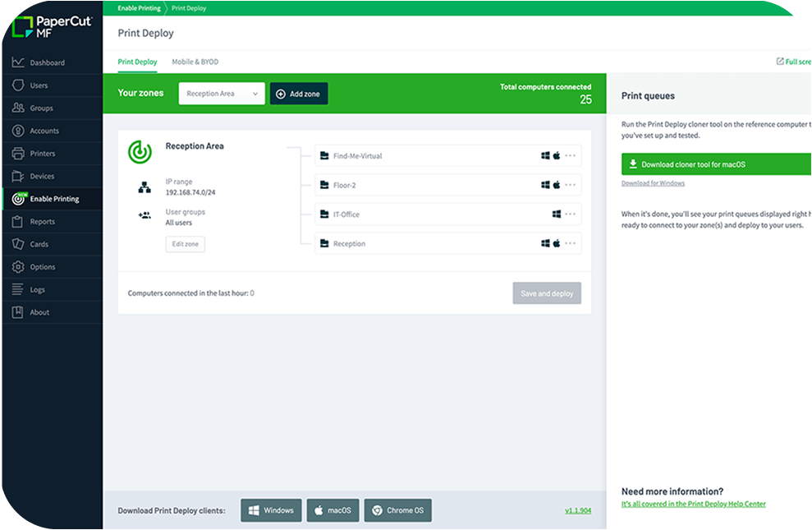This screenshot has width=812, height=530.
Task: Click the Groups sidebar icon
Action: (x=18, y=108)
